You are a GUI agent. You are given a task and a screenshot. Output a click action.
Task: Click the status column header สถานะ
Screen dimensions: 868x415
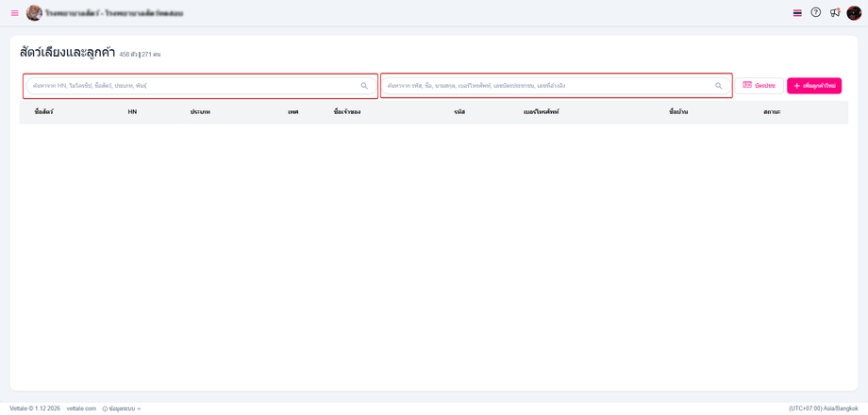772,112
